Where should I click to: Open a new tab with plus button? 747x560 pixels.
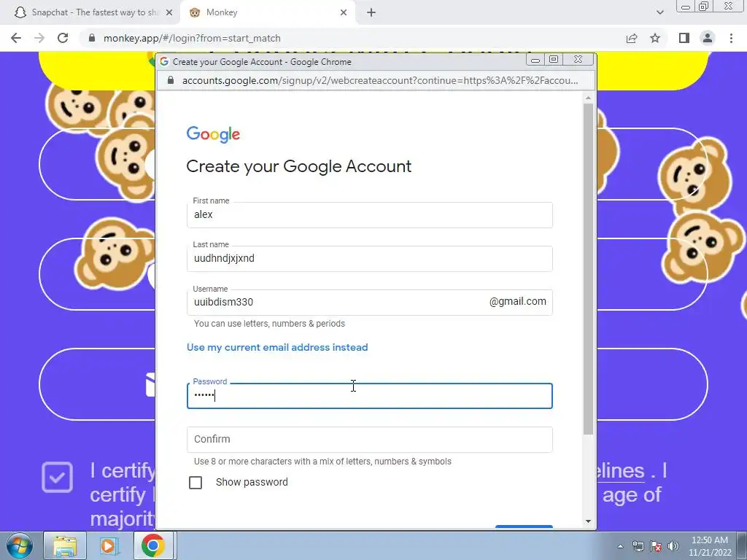(x=371, y=13)
